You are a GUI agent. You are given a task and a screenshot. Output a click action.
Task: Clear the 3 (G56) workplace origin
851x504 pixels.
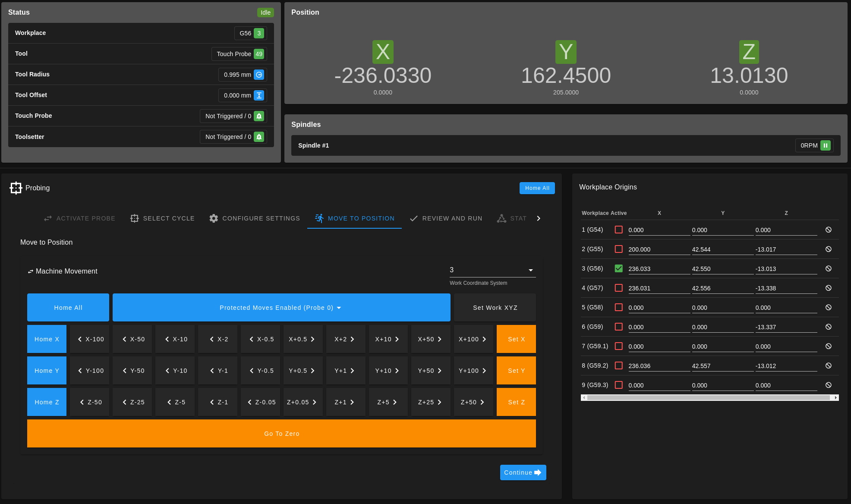click(829, 268)
